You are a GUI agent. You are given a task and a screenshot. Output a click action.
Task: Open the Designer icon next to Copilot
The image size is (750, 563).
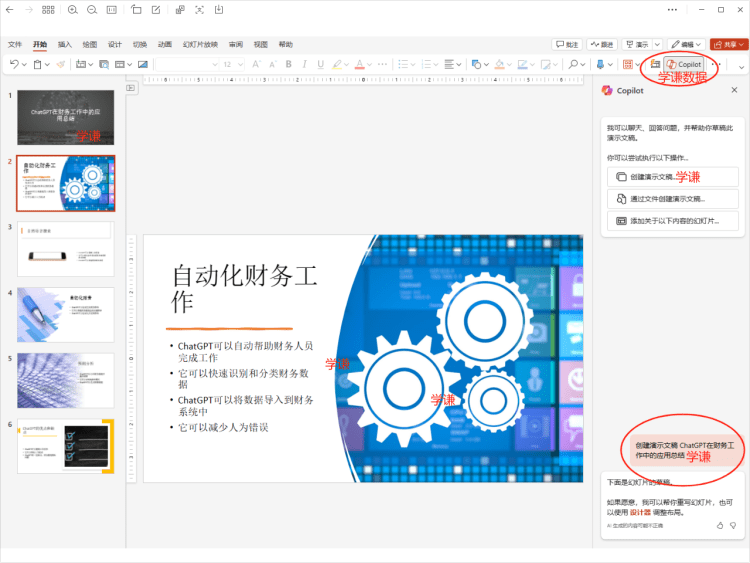click(x=655, y=64)
